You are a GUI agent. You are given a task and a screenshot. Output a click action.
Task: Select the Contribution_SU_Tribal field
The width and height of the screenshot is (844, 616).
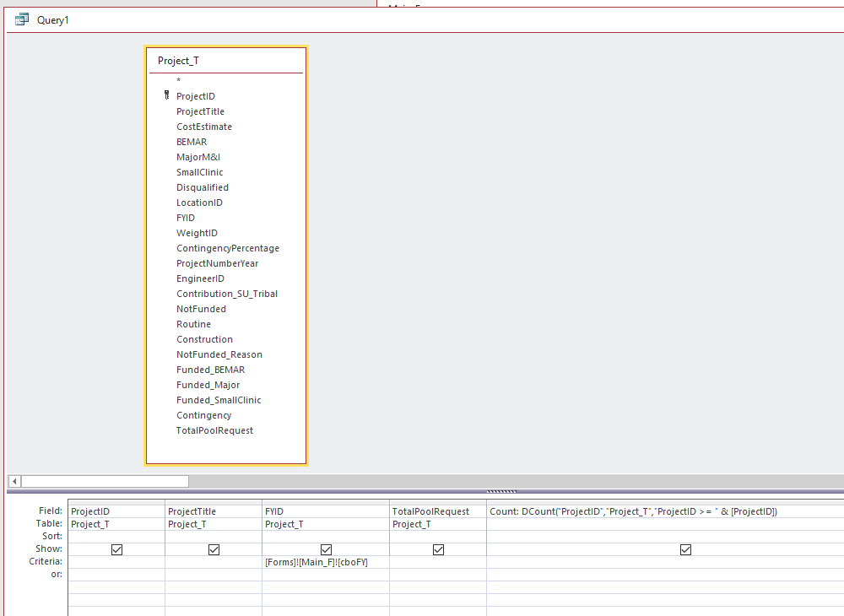(227, 294)
